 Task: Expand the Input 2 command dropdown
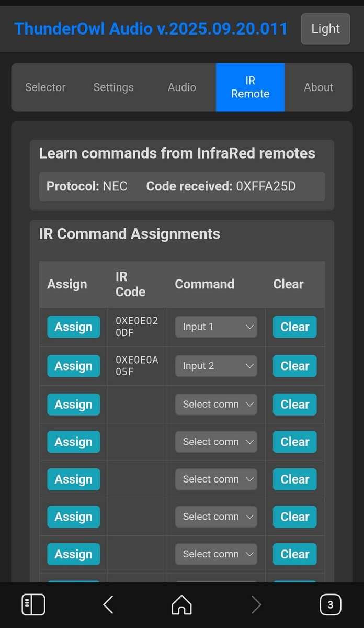(x=216, y=366)
